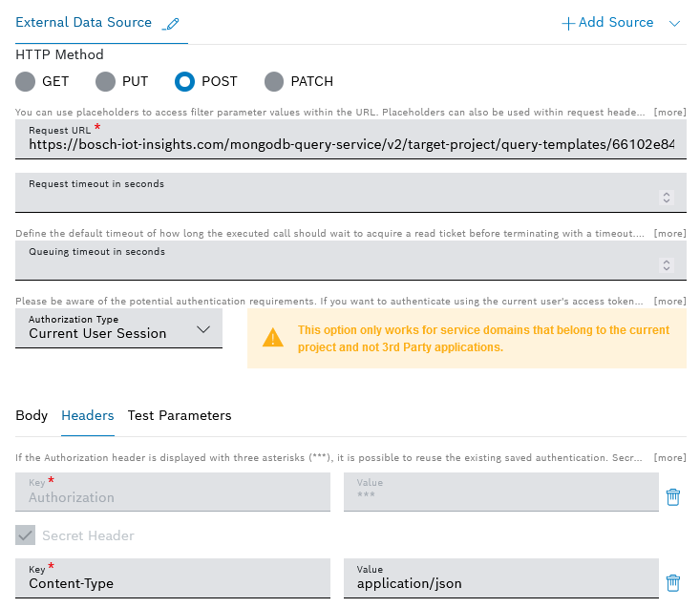700x608 pixels.
Task: Expand the chevron next to Add Source
Action: point(675,23)
